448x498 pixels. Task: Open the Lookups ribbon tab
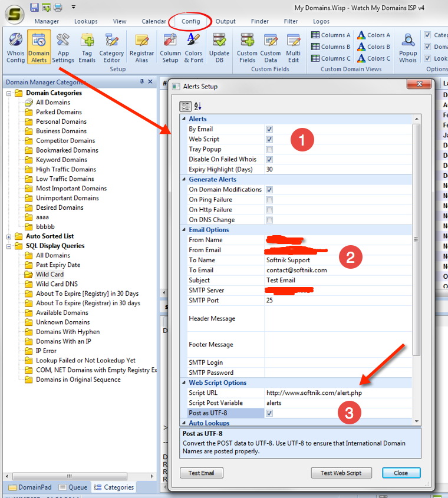point(86,21)
